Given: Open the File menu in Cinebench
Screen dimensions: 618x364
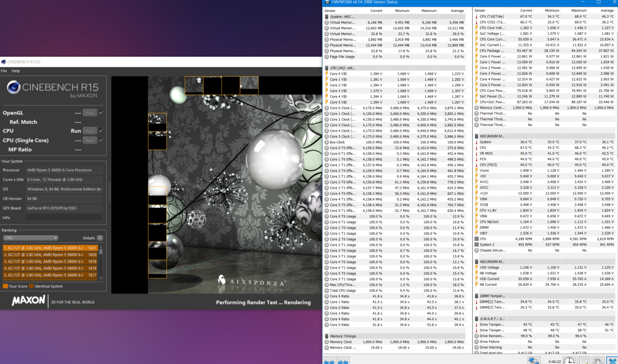Looking at the screenshot, I should pyautogui.click(x=4, y=70).
